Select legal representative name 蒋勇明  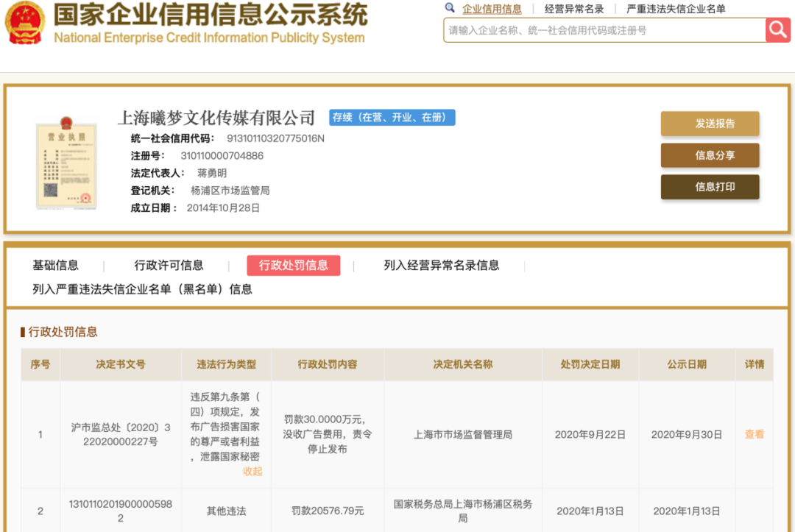(x=212, y=173)
